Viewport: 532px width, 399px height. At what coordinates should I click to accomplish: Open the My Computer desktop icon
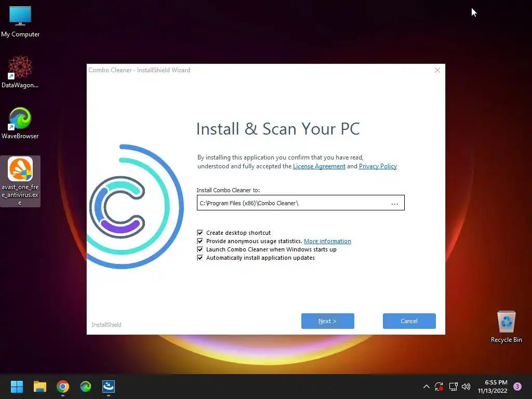(20, 21)
